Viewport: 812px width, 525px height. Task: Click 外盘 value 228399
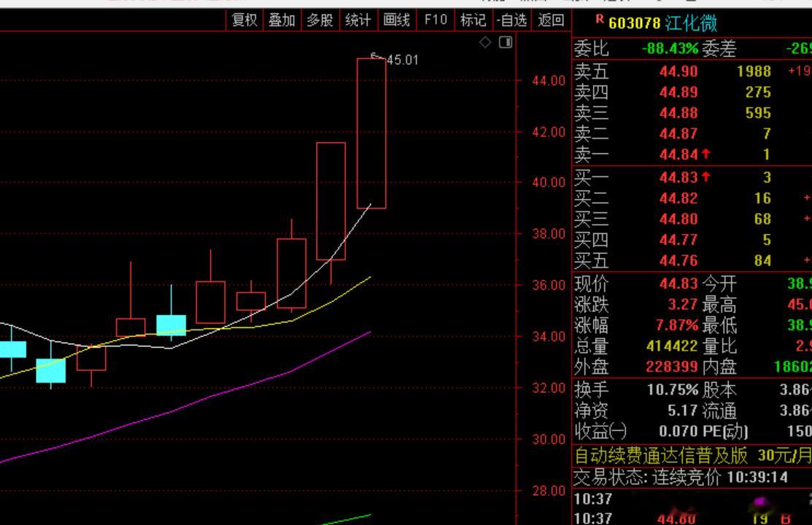(672, 367)
